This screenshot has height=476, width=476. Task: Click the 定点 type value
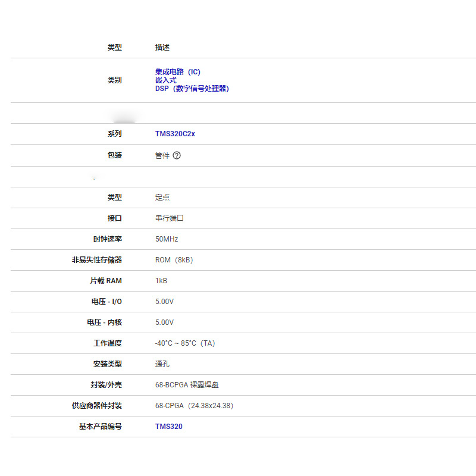(162, 198)
